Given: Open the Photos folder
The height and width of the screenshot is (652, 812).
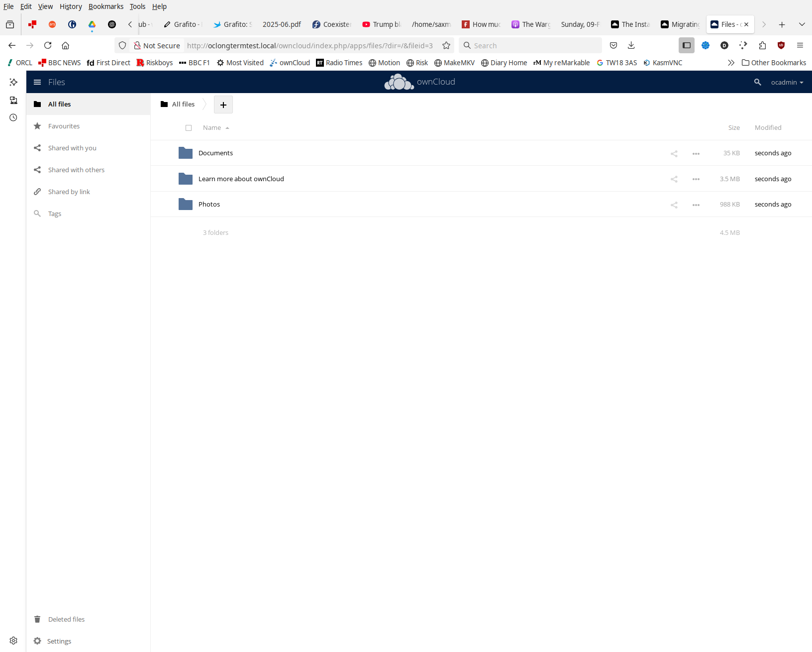Looking at the screenshot, I should [x=209, y=205].
